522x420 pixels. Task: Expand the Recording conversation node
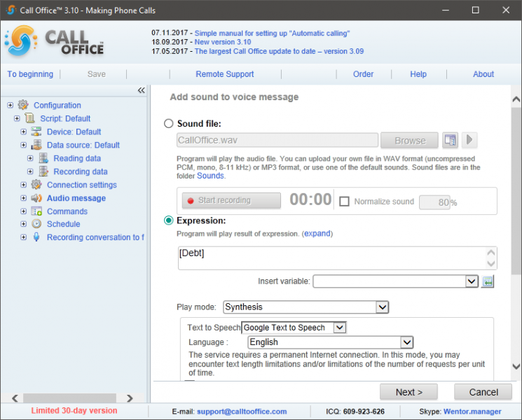point(24,237)
